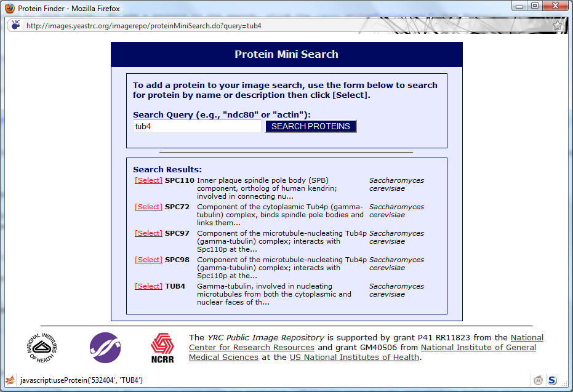
Task: Visit the US National Institutes of Health link
Action: click(x=354, y=357)
